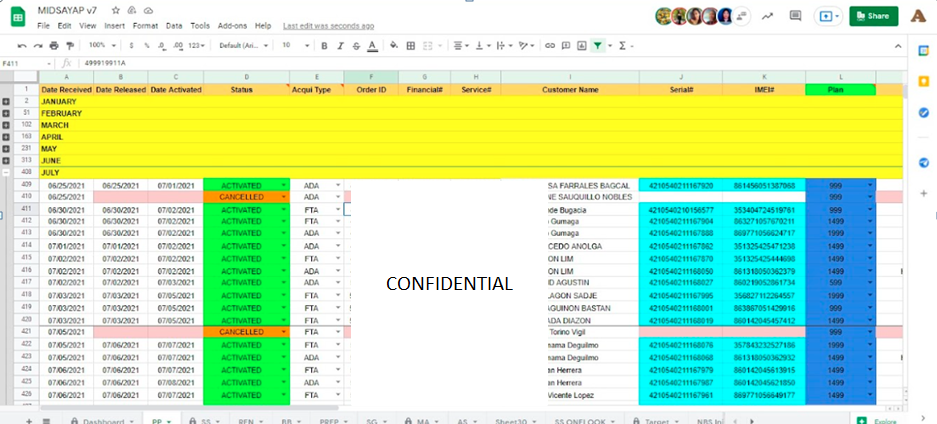The width and height of the screenshot is (937, 424).
Task: Format as percent with the % icon
Action: click(x=146, y=45)
